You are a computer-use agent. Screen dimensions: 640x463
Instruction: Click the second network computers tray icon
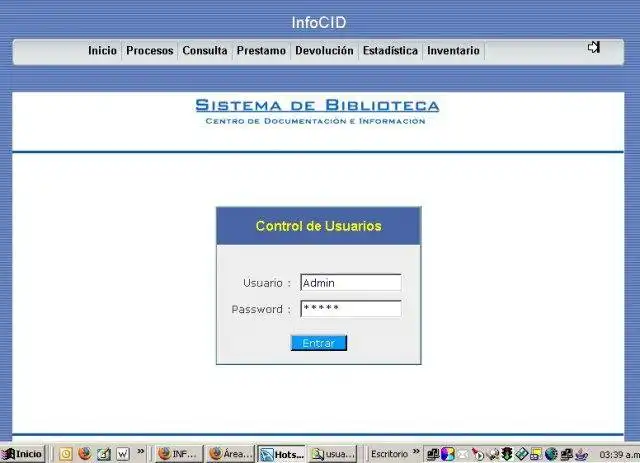(566, 454)
